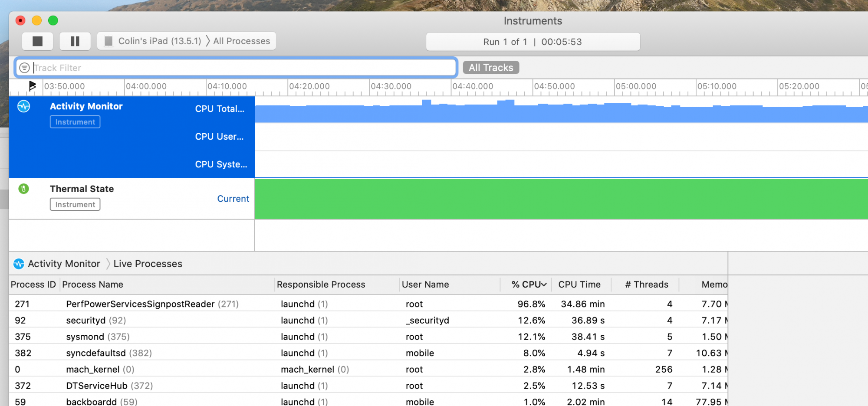This screenshot has height=406, width=868.
Task: Stop the recording with the stop button
Action: coord(38,41)
